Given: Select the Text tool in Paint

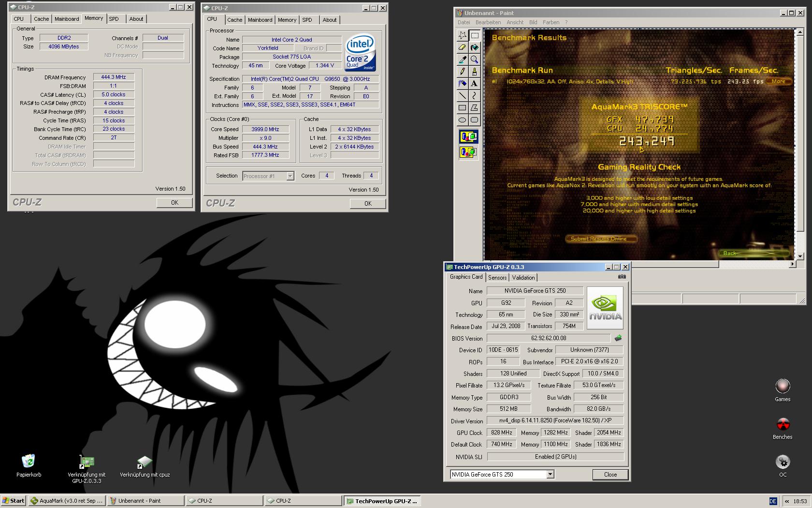Looking at the screenshot, I should [x=475, y=84].
